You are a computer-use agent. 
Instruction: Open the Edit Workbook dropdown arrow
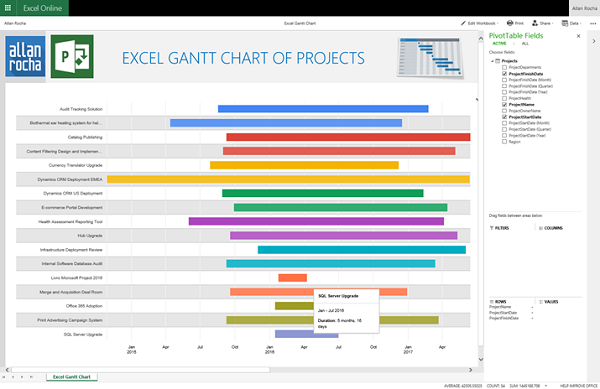pos(497,24)
